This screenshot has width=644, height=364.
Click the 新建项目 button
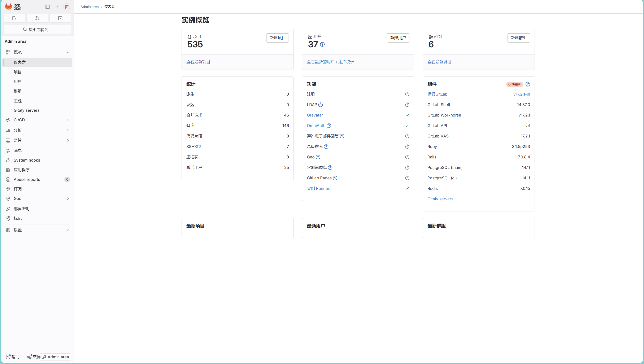[277, 38]
